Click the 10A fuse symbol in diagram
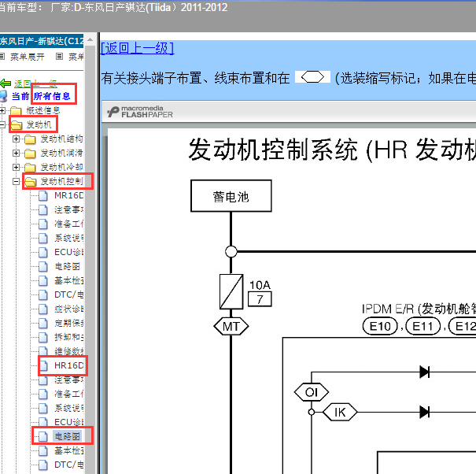Viewport: 476px width, 474px height. (x=231, y=291)
